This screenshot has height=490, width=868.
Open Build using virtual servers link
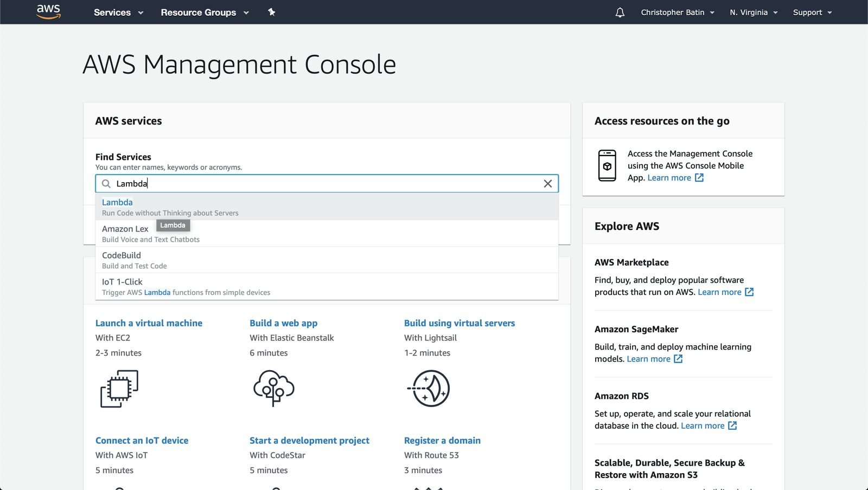(x=459, y=323)
